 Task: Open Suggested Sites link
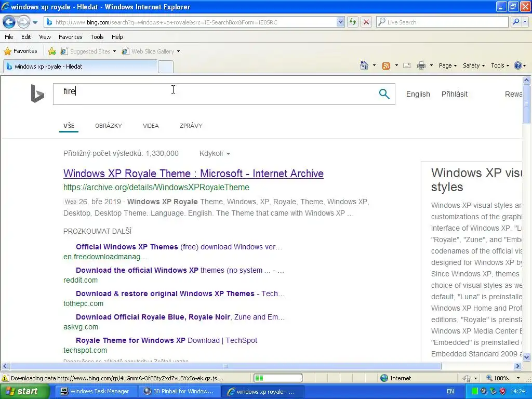[x=88, y=51]
